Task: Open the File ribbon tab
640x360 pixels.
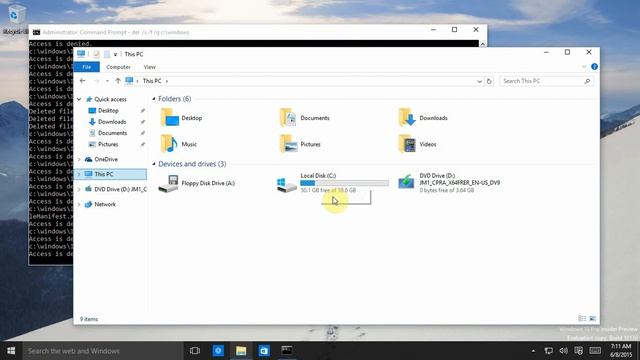Action: pyautogui.click(x=87, y=67)
